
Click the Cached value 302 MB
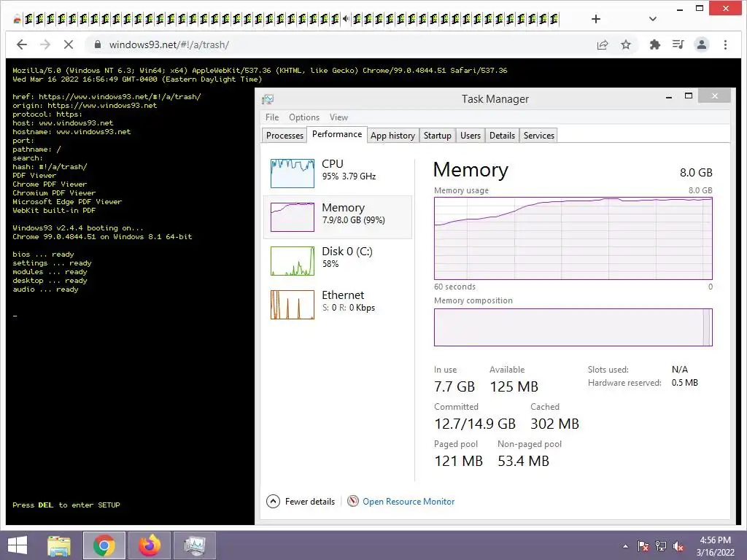[x=554, y=424]
